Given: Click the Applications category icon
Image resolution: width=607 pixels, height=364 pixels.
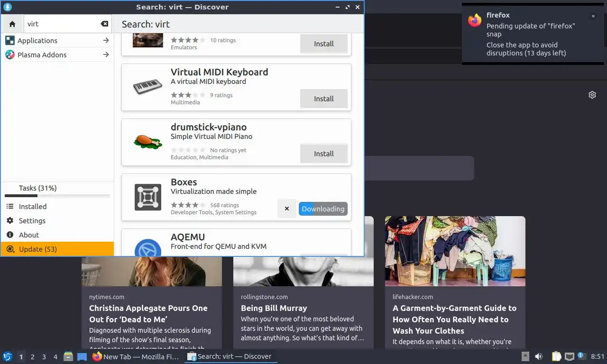Looking at the screenshot, I should [x=10, y=41].
